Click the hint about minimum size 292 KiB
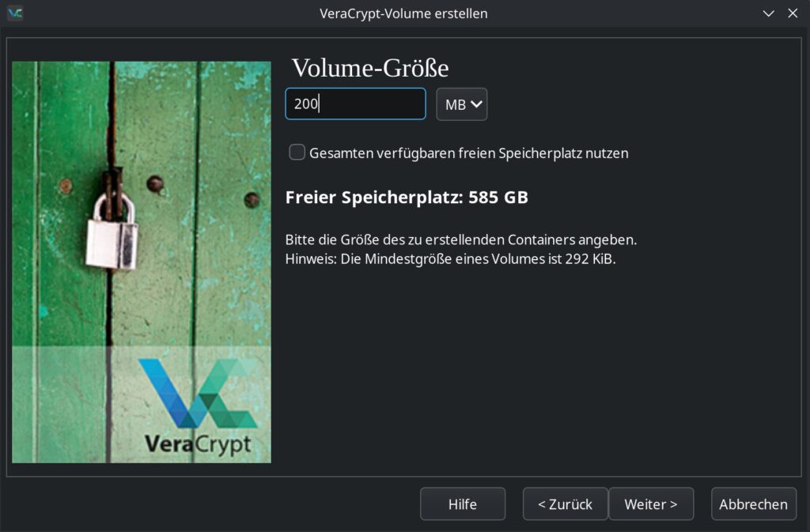The width and height of the screenshot is (810, 532). [450, 259]
